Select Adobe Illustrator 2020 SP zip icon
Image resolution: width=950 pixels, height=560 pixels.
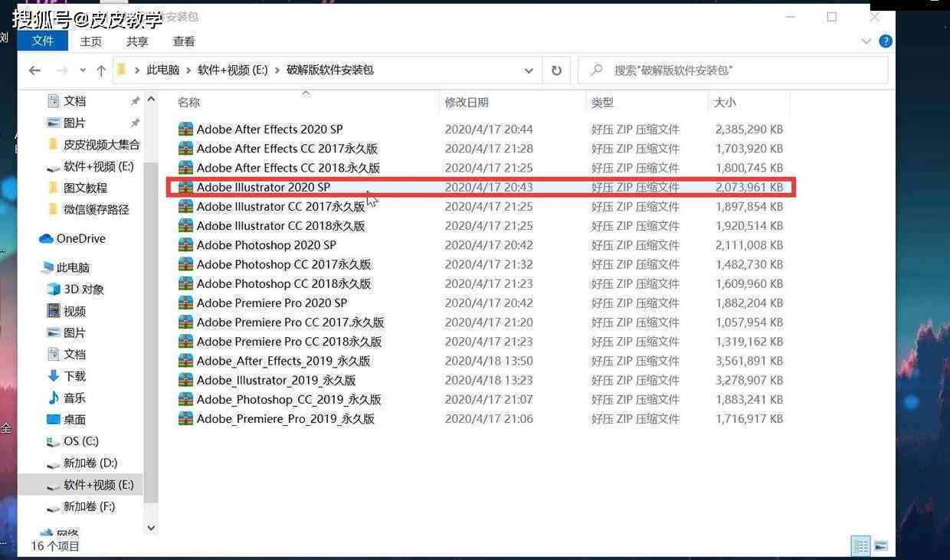(x=185, y=187)
